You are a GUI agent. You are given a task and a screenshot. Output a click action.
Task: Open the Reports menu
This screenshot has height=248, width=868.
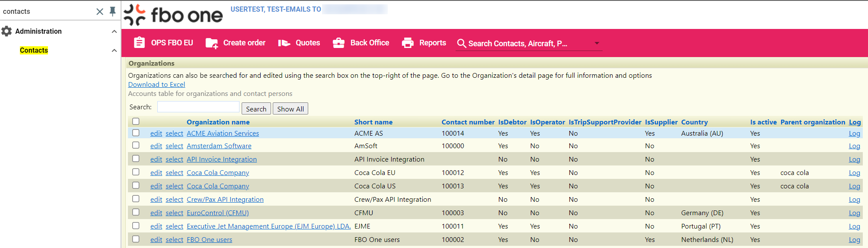click(424, 43)
